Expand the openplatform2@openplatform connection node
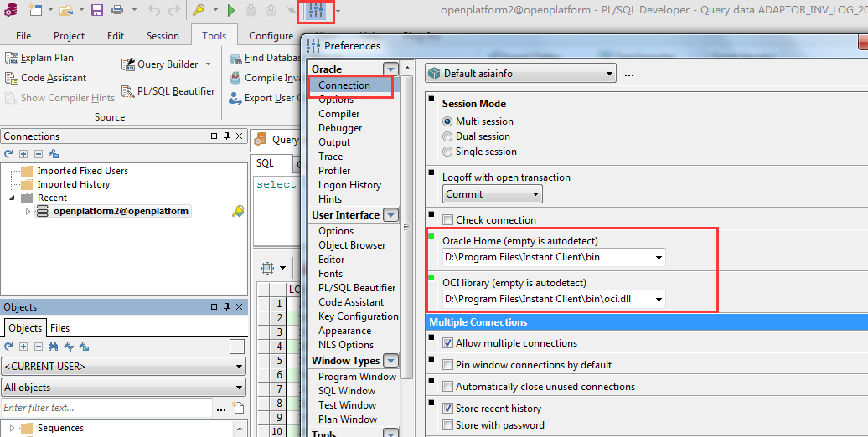Image resolution: width=868 pixels, height=437 pixels. (x=28, y=211)
